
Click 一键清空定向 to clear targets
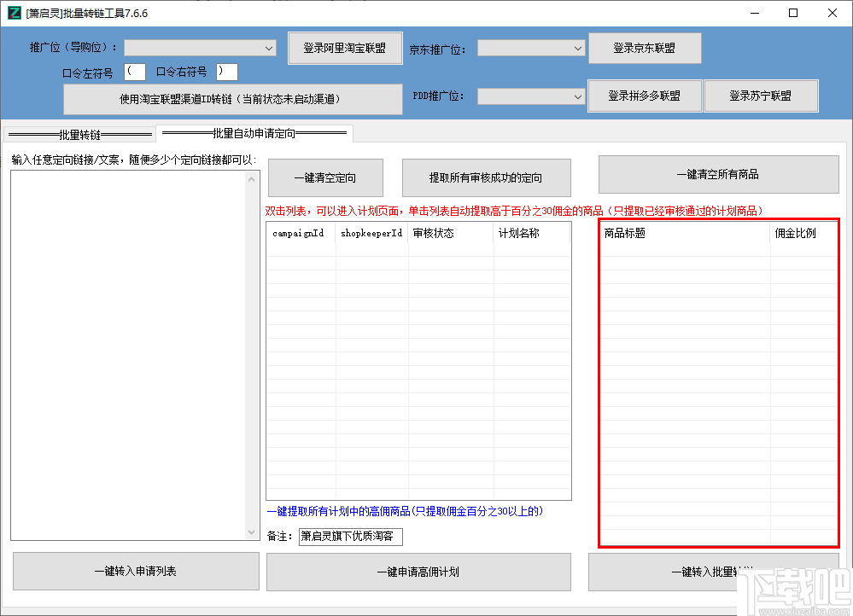[324, 177]
